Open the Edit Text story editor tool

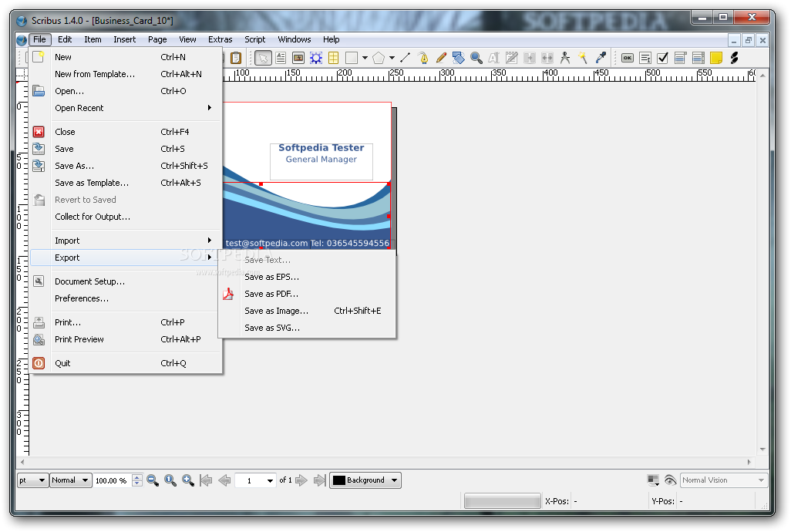click(511, 58)
